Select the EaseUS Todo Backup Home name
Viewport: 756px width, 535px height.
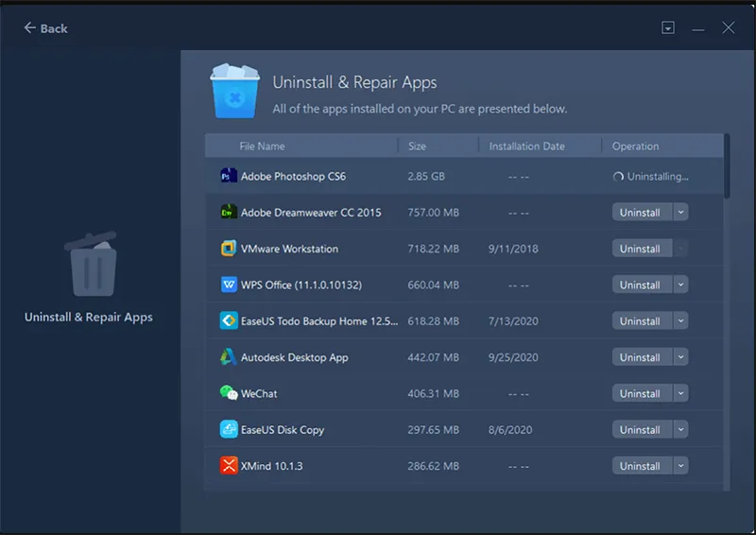(x=319, y=321)
